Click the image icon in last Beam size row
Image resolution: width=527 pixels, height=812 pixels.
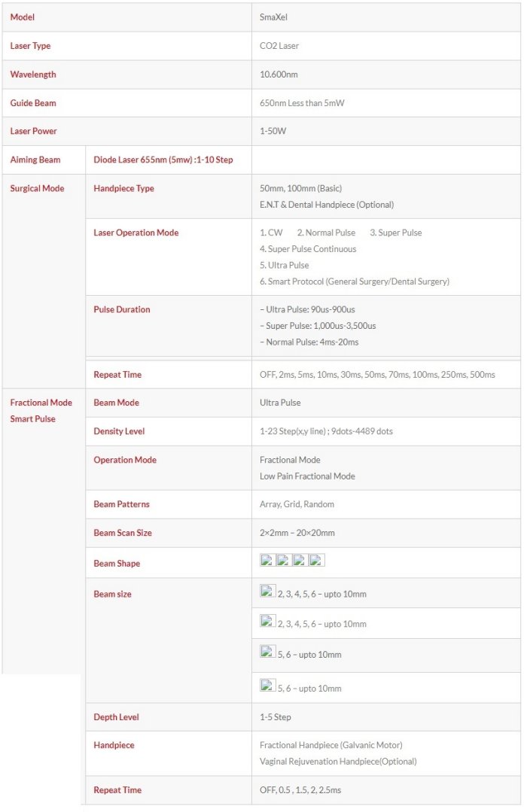pyautogui.click(x=267, y=686)
